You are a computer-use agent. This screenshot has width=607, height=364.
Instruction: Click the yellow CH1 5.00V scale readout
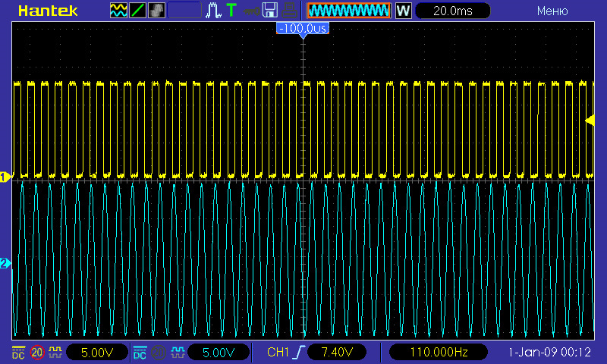click(x=97, y=353)
